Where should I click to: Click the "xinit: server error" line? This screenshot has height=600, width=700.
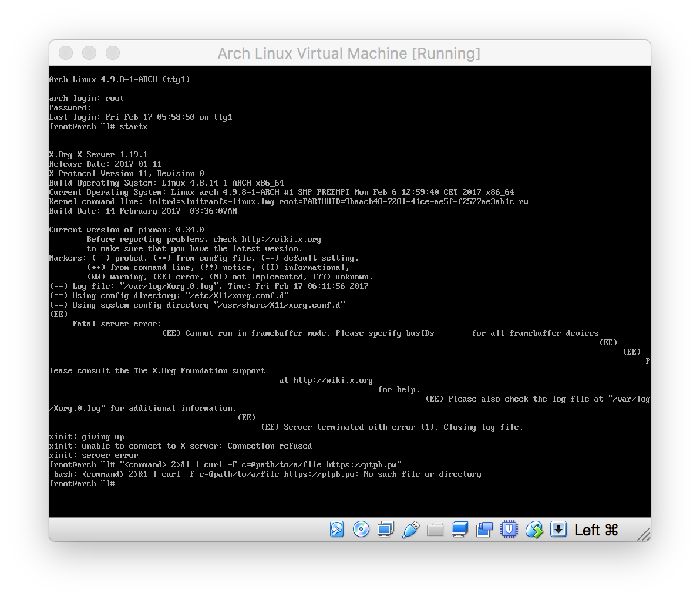point(94,456)
